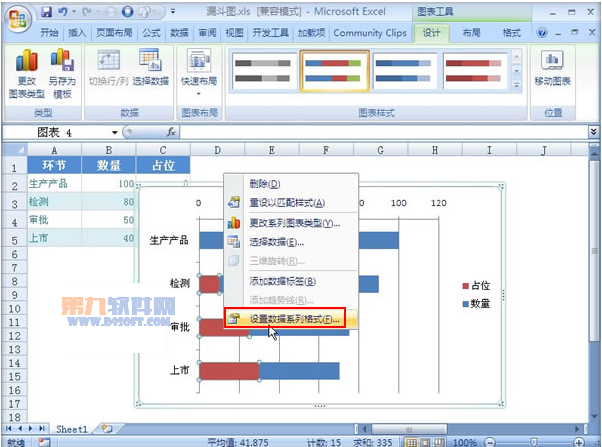Open the 页面布局 (Page Layout) tab

[x=114, y=33]
